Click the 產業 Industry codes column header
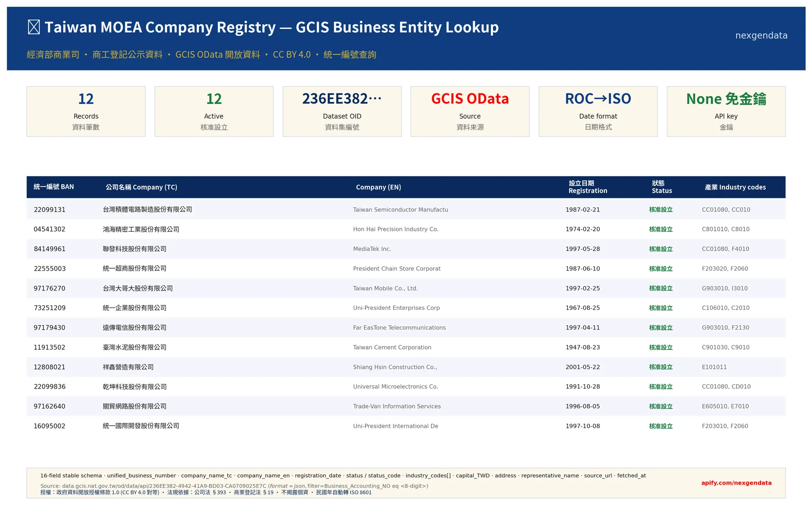 [735, 187]
